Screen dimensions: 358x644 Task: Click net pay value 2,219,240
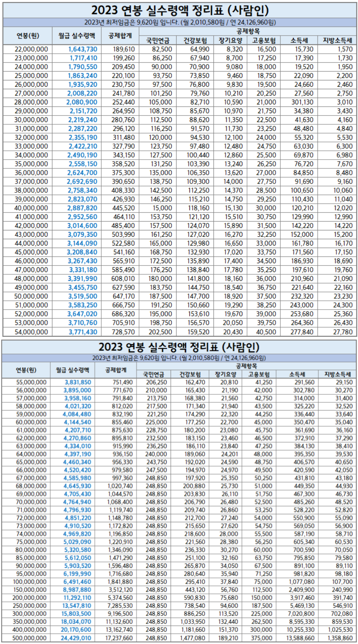(x=82, y=120)
